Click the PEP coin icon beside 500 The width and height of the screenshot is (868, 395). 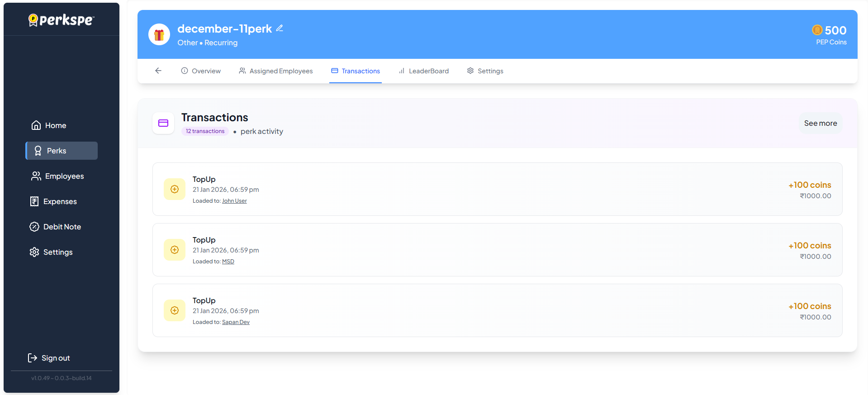tap(817, 30)
